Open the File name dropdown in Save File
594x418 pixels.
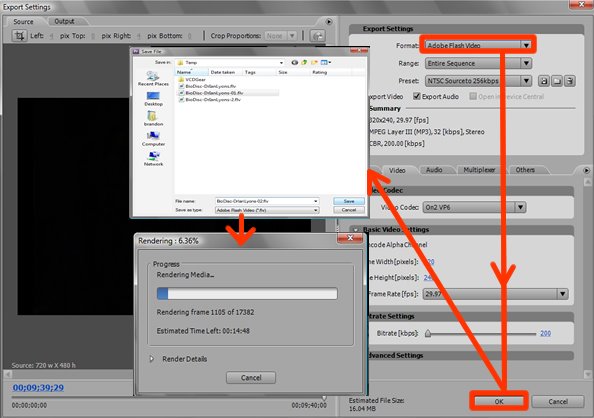click(x=316, y=201)
